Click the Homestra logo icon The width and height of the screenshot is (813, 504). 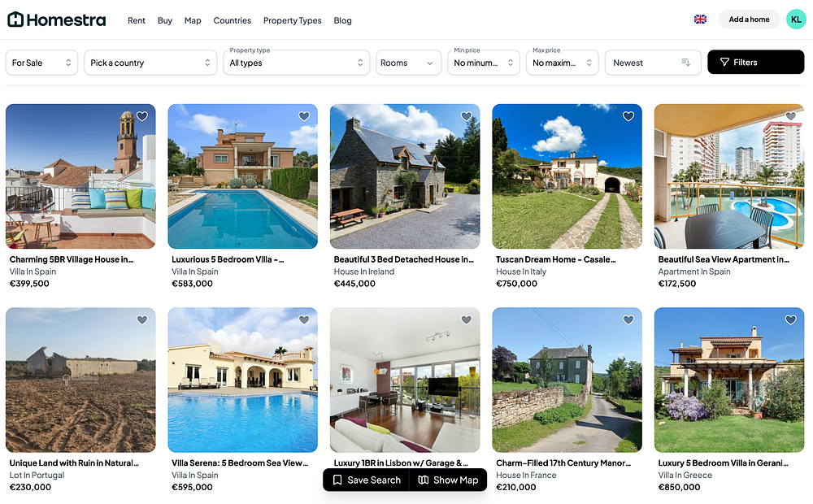click(15, 20)
